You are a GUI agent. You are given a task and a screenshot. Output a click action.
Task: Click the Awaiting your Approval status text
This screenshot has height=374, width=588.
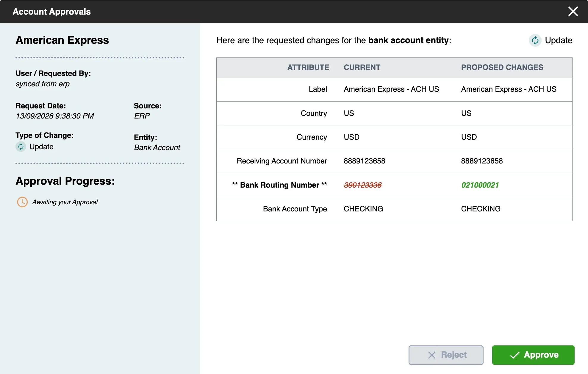[x=65, y=202]
